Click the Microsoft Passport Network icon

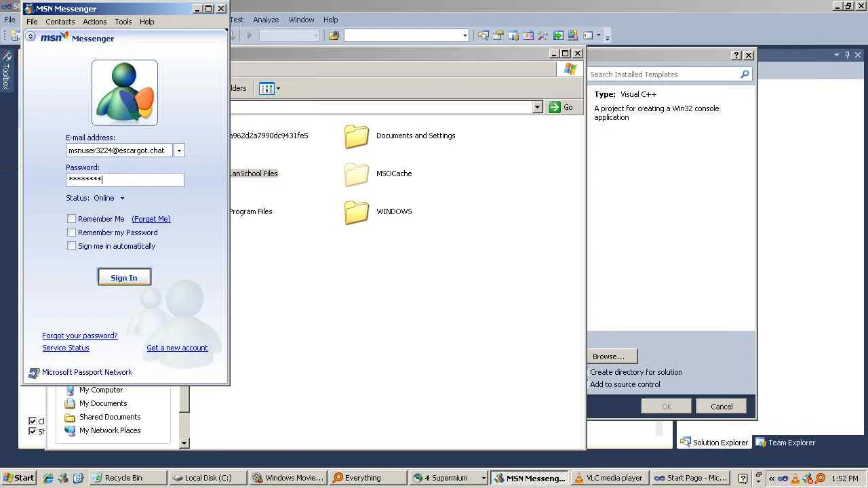pos(34,372)
